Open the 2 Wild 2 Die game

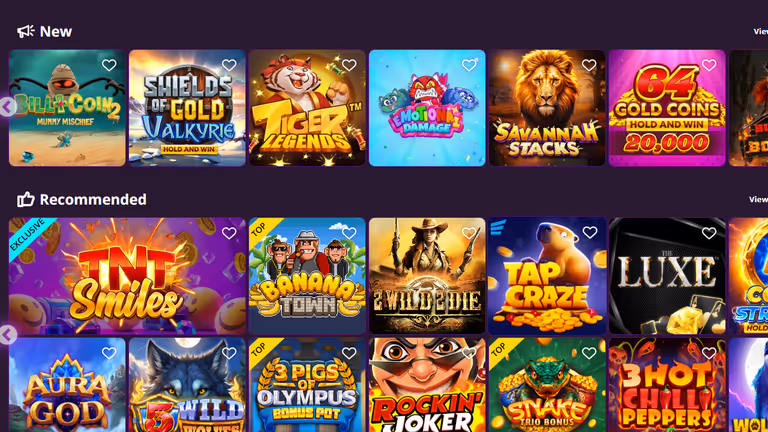[x=427, y=276]
